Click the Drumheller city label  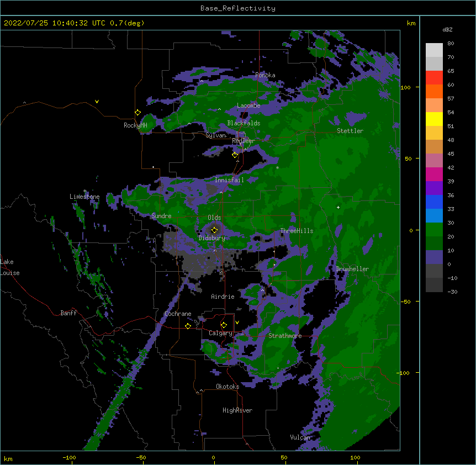click(x=352, y=269)
